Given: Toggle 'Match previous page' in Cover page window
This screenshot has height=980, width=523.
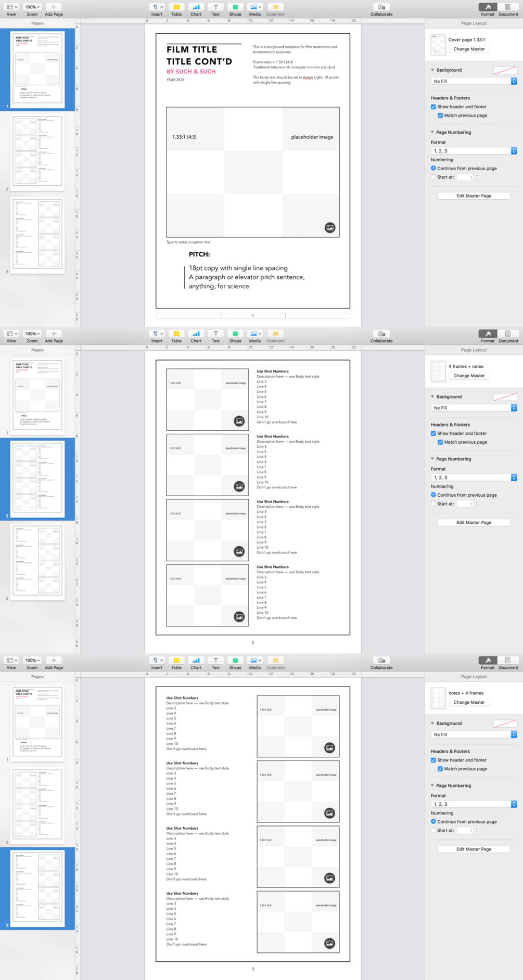Looking at the screenshot, I should pyautogui.click(x=440, y=115).
